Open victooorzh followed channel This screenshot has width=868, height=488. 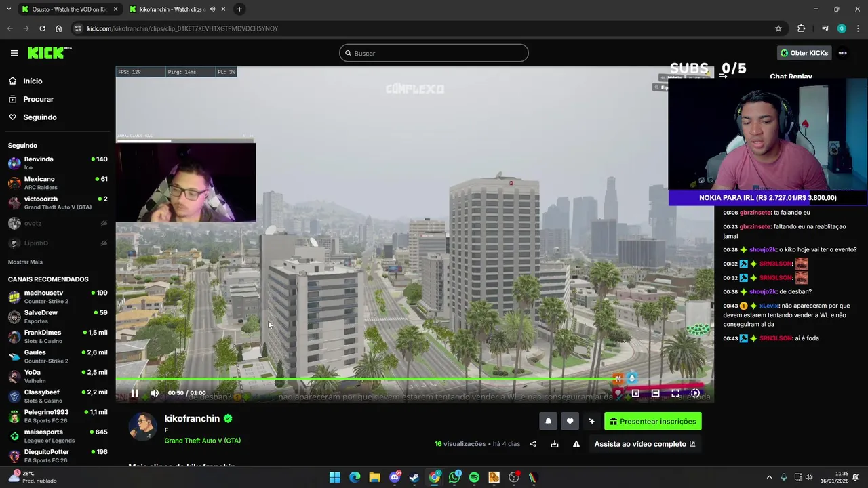tap(58, 203)
